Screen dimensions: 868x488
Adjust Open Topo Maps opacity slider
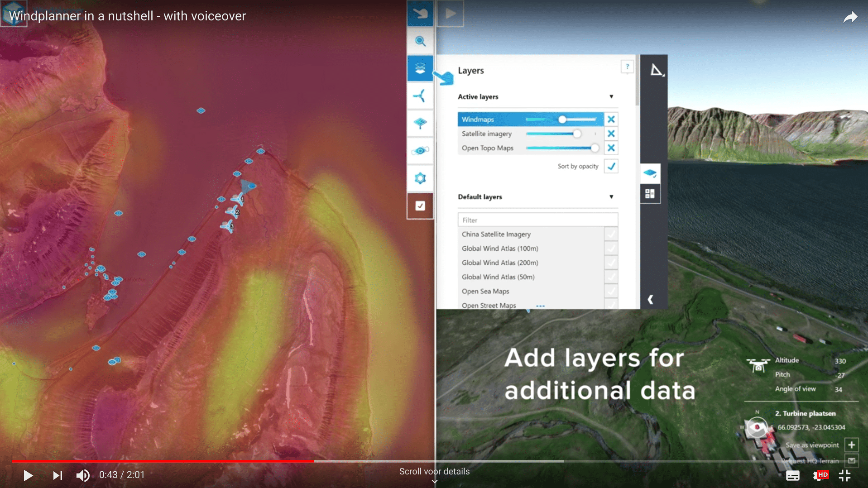pos(562,148)
